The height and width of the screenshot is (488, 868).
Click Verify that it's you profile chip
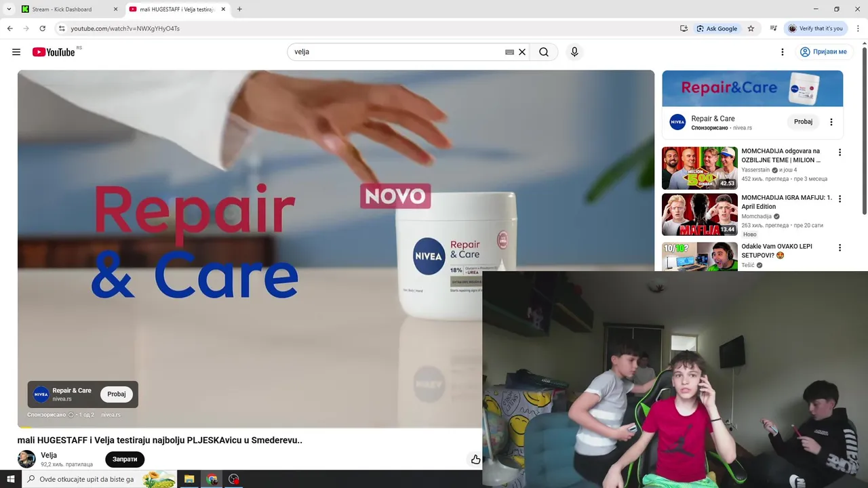pos(816,28)
